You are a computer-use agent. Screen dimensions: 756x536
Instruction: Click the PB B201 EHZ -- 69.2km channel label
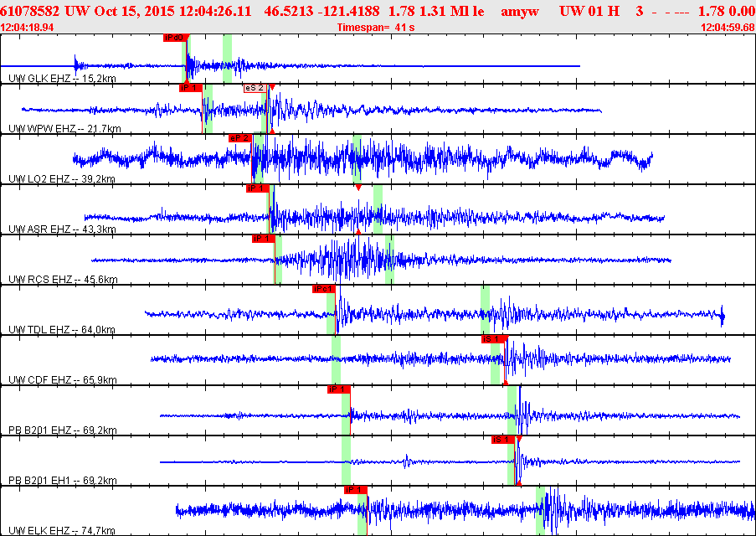point(63,430)
